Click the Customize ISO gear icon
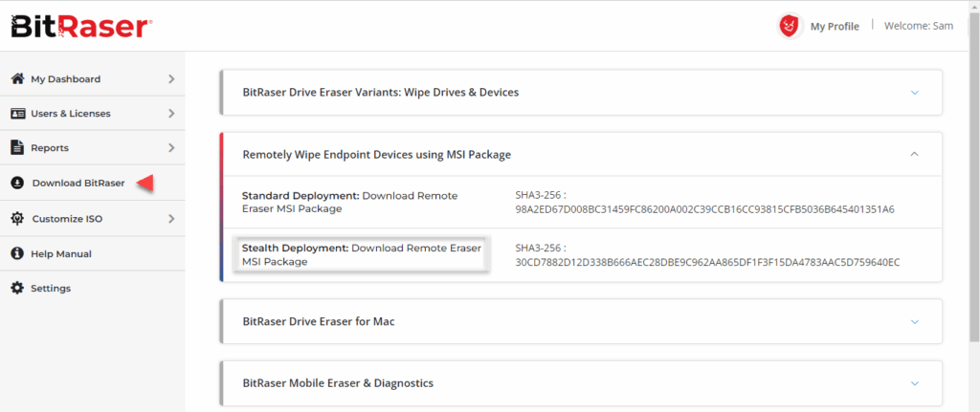The image size is (980, 412). 17,219
